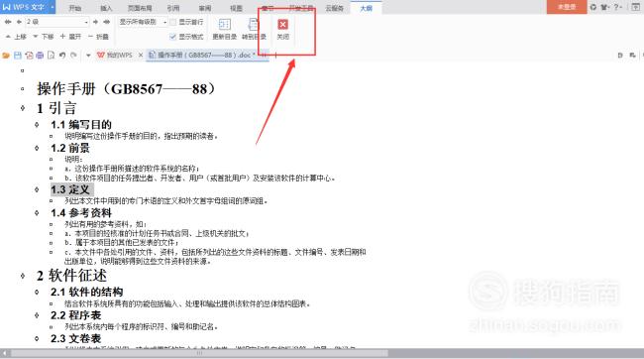Tick the 显示首行 checkbox
The image size is (644, 359).
[x=173, y=22]
